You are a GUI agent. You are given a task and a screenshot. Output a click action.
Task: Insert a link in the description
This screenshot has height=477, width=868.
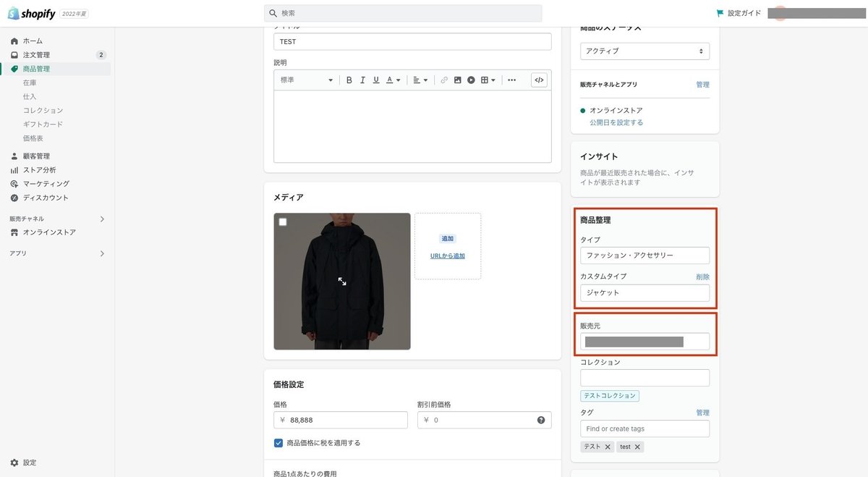[444, 80]
